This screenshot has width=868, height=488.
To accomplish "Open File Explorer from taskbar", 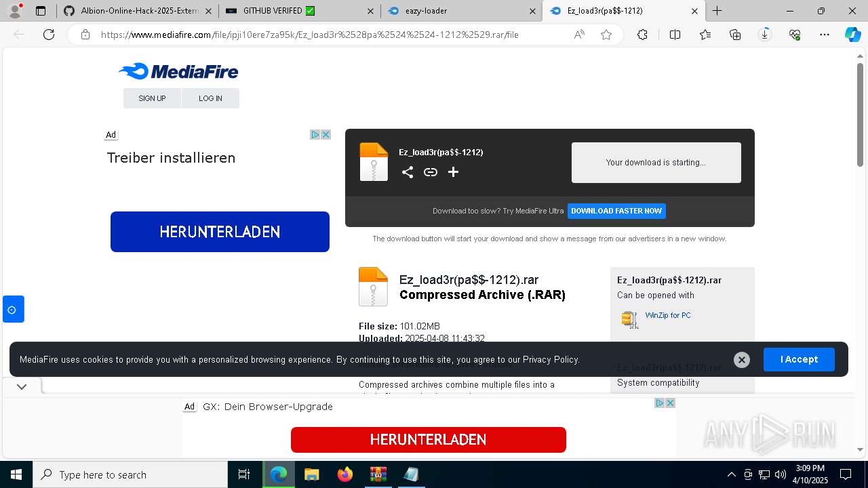I will tap(311, 474).
